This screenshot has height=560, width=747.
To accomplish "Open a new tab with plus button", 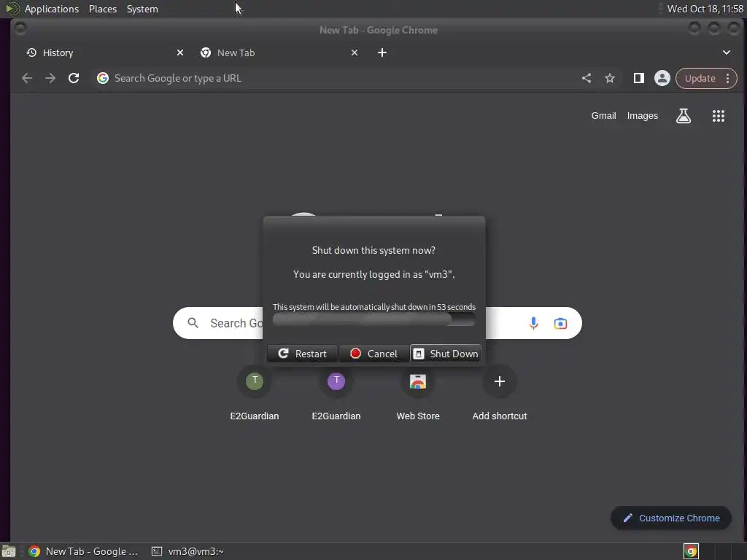I will click(x=382, y=52).
